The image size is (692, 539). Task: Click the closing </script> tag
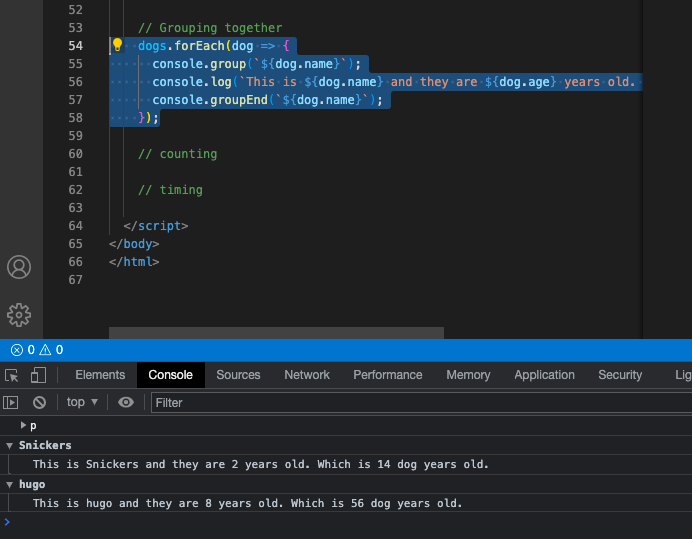[156, 226]
